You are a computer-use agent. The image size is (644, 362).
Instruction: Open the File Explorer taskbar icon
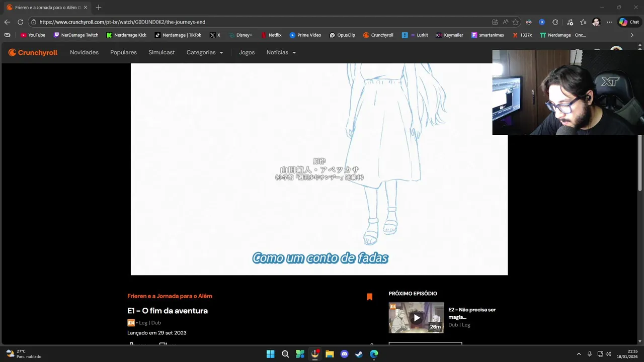pyautogui.click(x=330, y=354)
